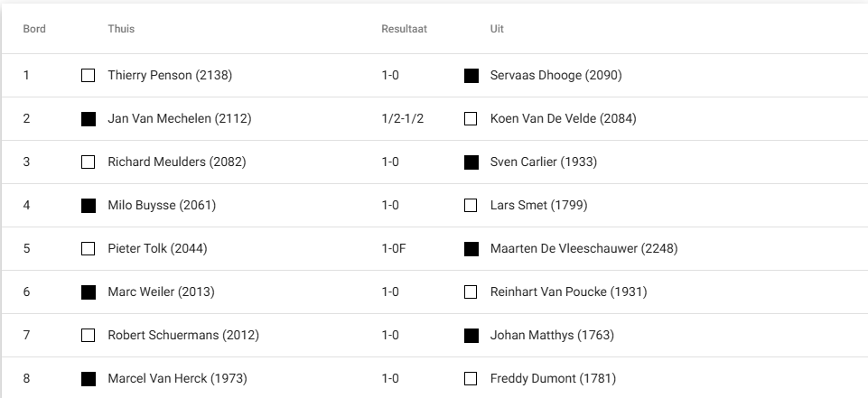Click the Thuis column header
The width and height of the screenshot is (868, 398).
[121, 29]
